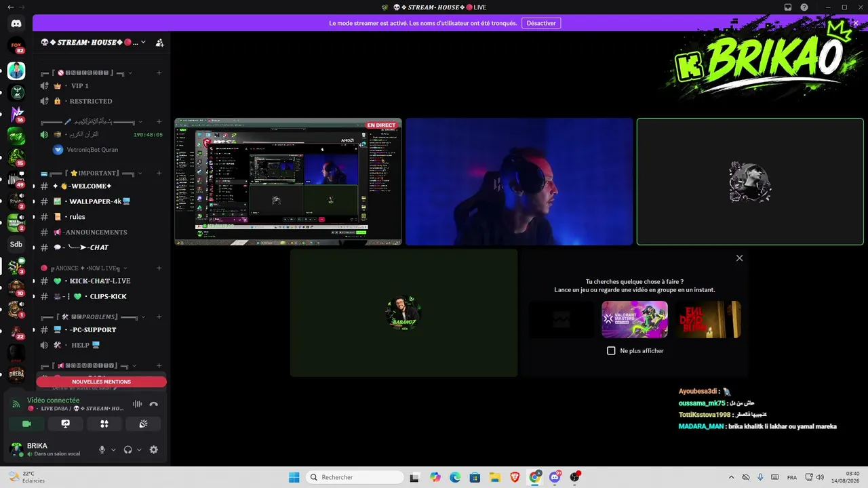
Task: Open the FOX server with 82 notifications
Action: 16,47
